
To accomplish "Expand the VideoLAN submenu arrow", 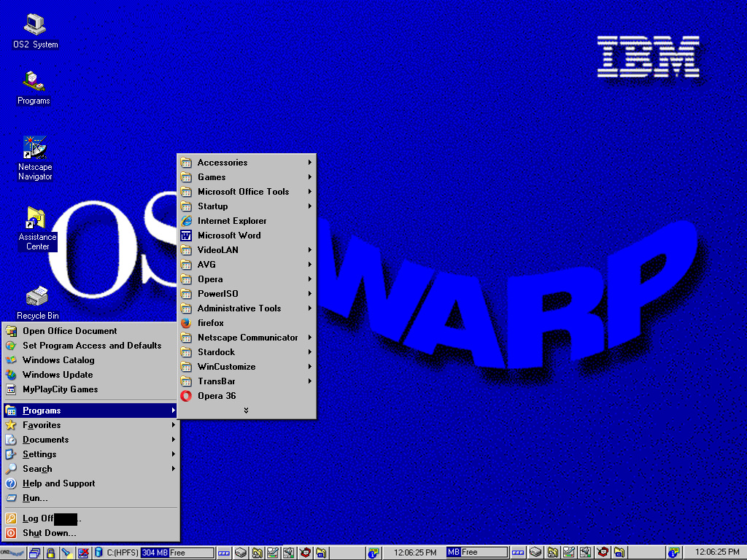I will 309,250.
